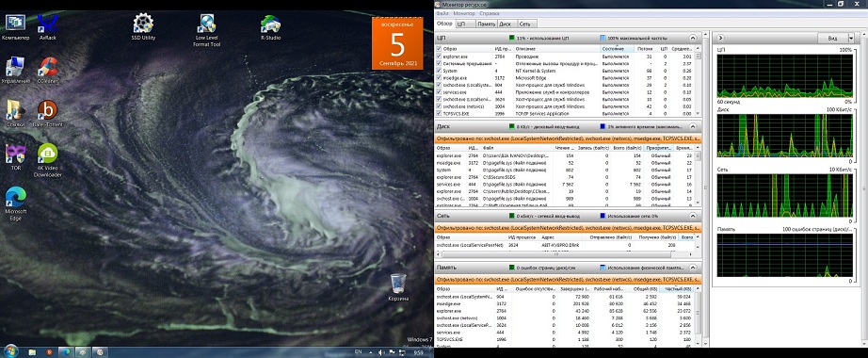Uncheck the explorer.exe process checkbox
868x358 pixels.
(440, 57)
